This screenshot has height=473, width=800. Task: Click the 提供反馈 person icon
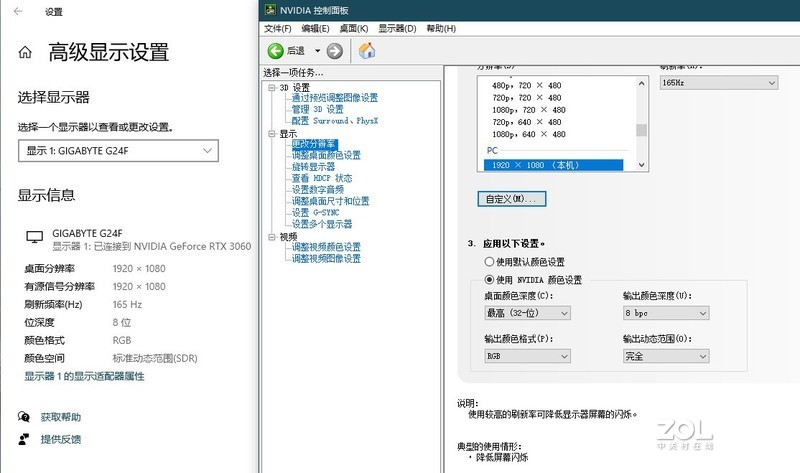pyautogui.click(x=23, y=439)
